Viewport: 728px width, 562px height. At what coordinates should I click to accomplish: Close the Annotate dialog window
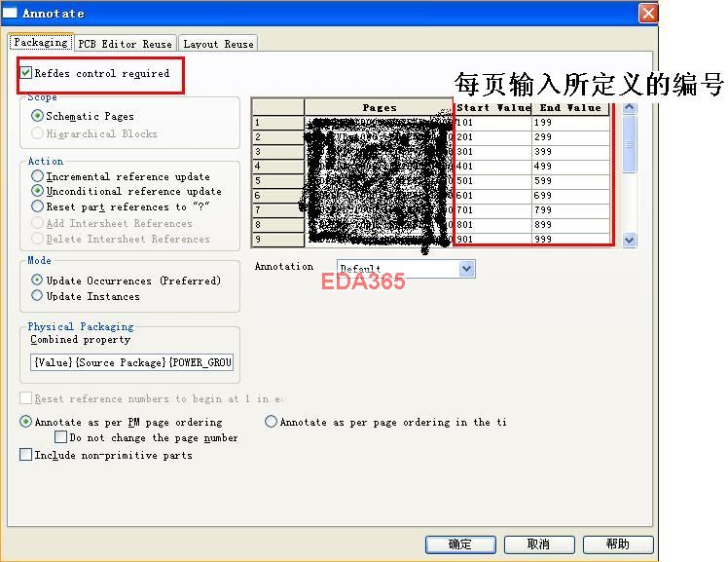[647, 13]
